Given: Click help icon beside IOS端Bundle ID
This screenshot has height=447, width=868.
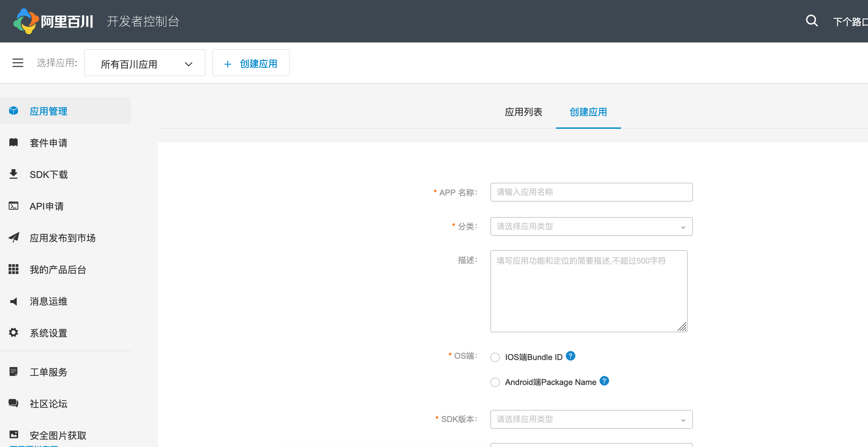Looking at the screenshot, I should click(x=570, y=356).
